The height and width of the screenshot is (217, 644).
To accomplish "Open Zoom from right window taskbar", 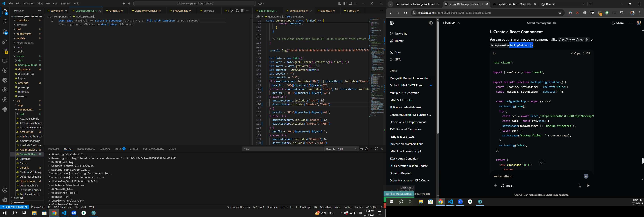I will coord(460,202).
